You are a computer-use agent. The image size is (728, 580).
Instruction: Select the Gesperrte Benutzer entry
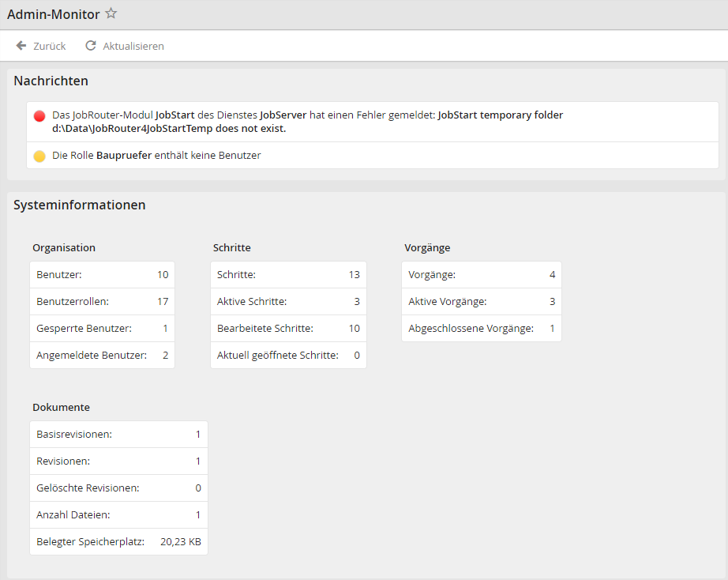[x=102, y=329]
